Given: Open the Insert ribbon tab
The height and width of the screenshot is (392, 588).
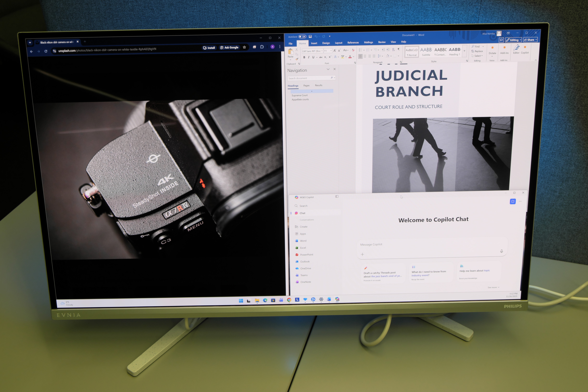Looking at the screenshot, I should coord(314,43).
